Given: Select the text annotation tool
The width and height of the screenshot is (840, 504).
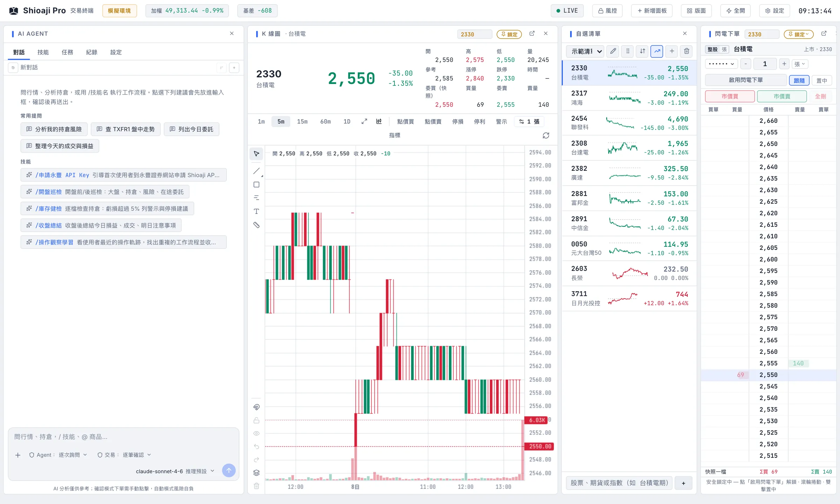Looking at the screenshot, I should (x=256, y=211).
